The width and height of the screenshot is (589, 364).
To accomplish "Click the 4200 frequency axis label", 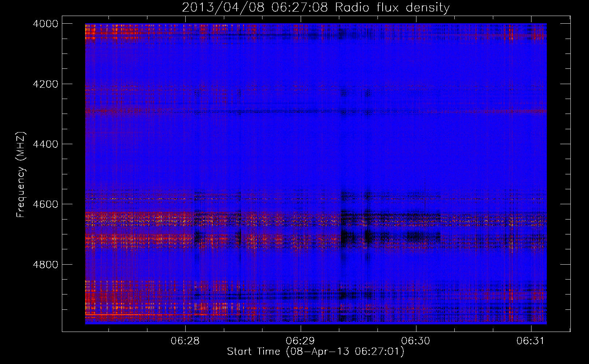I will (46, 84).
